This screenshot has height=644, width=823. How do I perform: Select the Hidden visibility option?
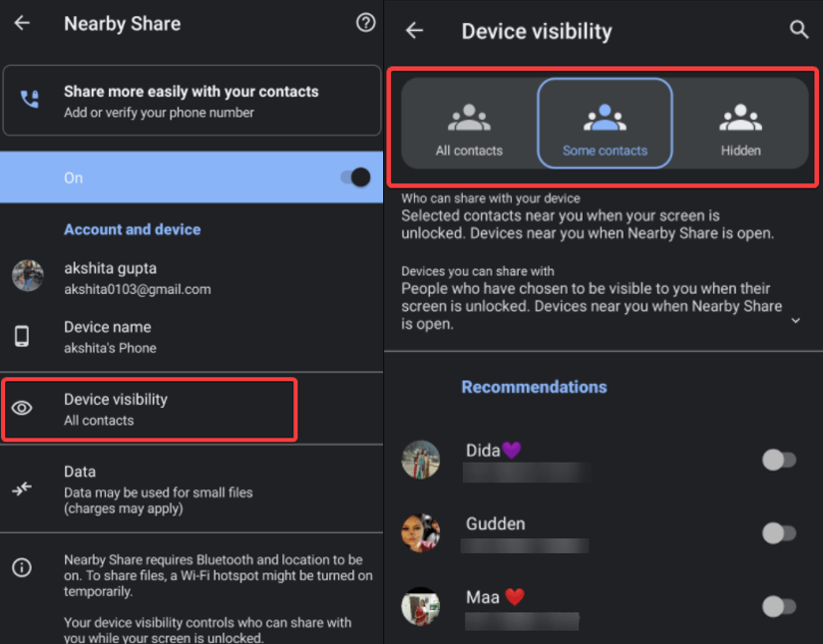(741, 123)
